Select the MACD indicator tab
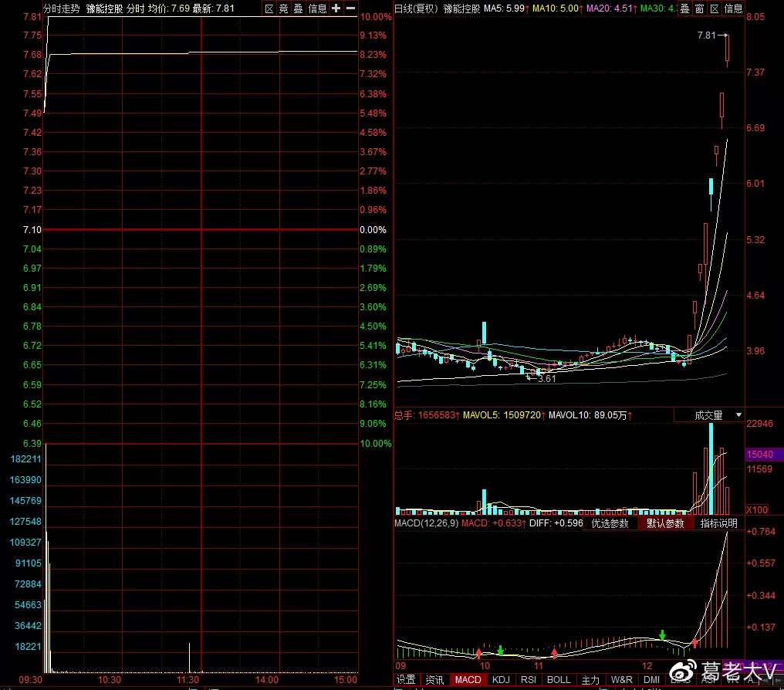The width and height of the screenshot is (784, 690). [x=468, y=679]
